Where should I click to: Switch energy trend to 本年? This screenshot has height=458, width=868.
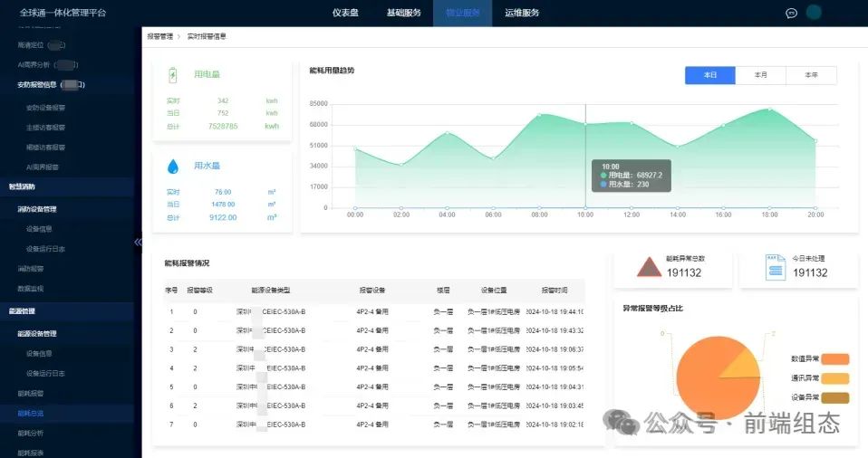pyautogui.click(x=812, y=75)
